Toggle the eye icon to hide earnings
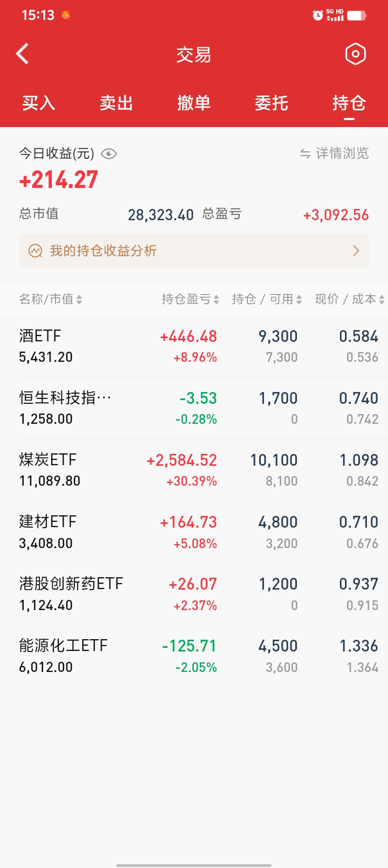 coord(109,154)
